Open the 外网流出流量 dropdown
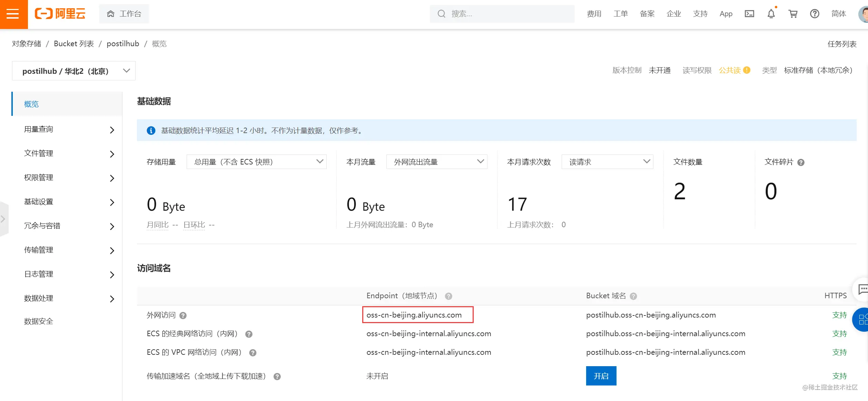The height and width of the screenshot is (401, 868). point(437,162)
